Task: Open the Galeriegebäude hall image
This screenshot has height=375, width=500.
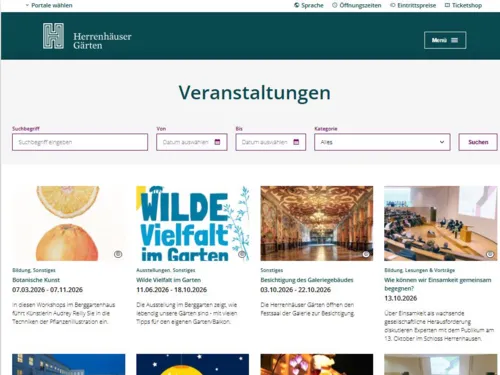Action: (317, 223)
